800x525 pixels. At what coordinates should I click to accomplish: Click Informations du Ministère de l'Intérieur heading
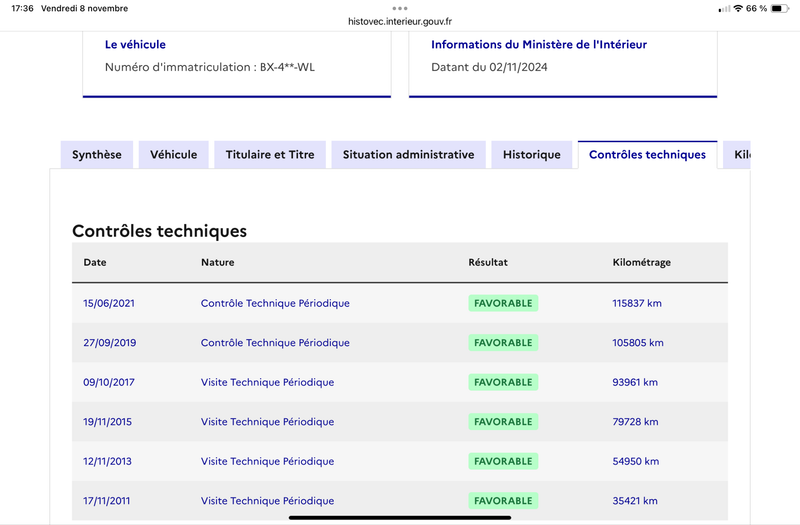pyautogui.click(x=539, y=44)
